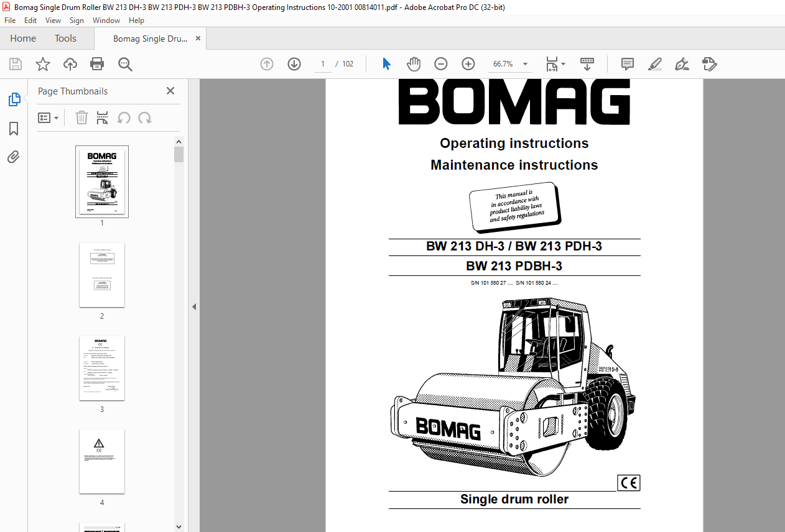
Task: Click the current page number field
Action: 323,64
